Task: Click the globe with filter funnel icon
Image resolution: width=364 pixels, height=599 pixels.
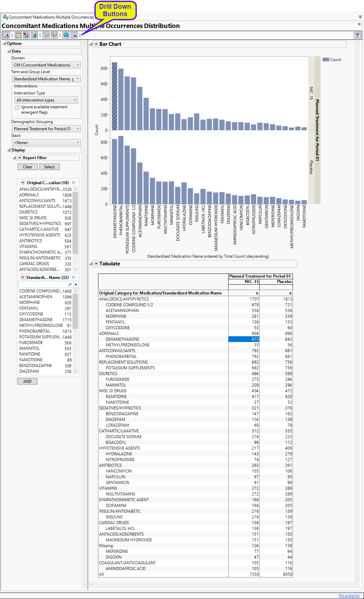Action: pos(66,35)
